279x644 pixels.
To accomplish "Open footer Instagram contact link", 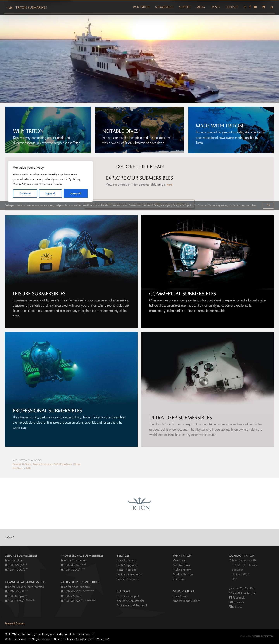I will [x=236, y=602].
